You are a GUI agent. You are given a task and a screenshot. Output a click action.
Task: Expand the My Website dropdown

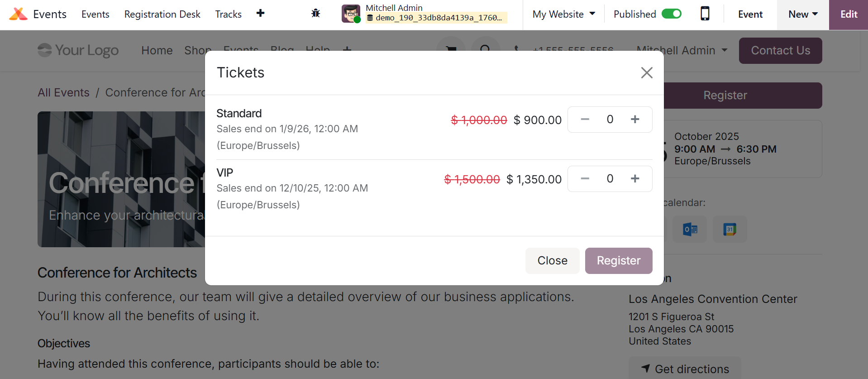tap(563, 14)
